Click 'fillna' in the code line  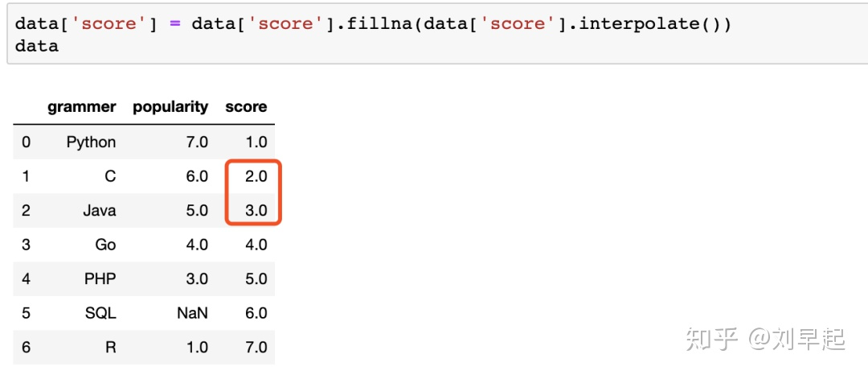pos(379,25)
